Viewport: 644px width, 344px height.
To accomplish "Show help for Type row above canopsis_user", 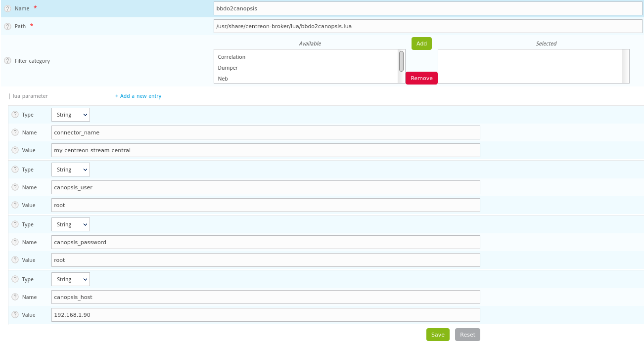I will (15, 170).
